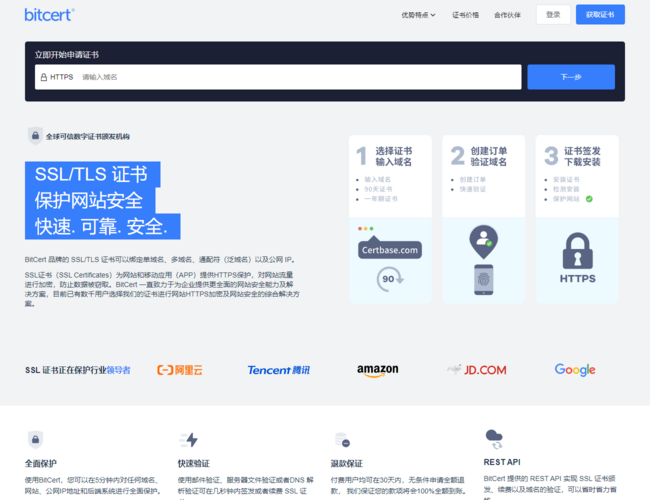The image size is (650, 500).
Task: Click the 获取证书 button
Action: pos(600,15)
